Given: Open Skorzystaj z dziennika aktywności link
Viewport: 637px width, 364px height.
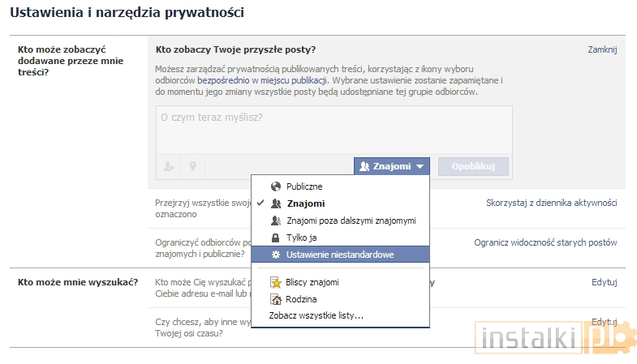Looking at the screenshot, I should click(x=552, y=203).
